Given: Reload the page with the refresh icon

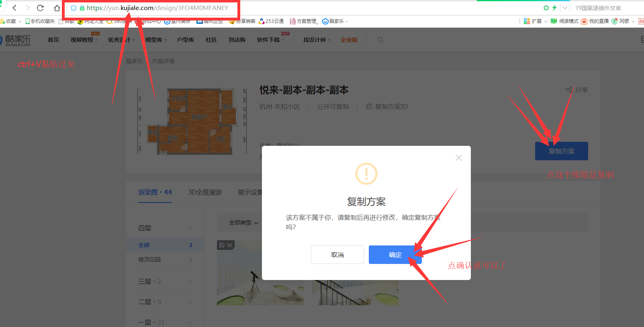Looking at the screenshot, I should pyautogui.click(x=40, y=8).
